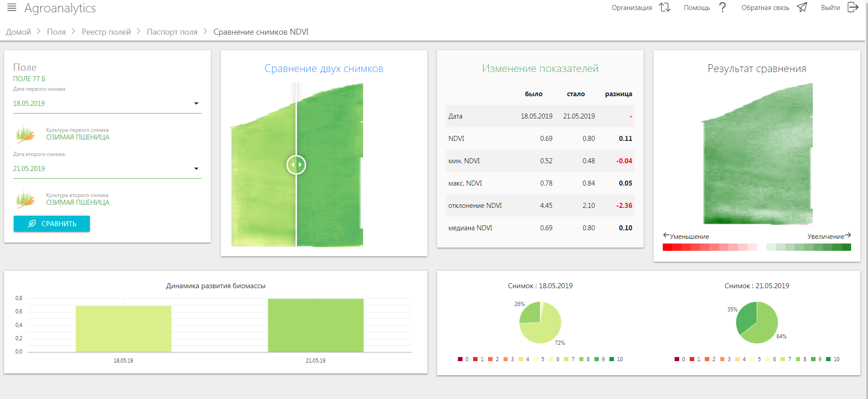The width and height of the screenshot is (868, 399).
Task: Click the second snapshot wheat crop icon
Action: coord(26,199)
